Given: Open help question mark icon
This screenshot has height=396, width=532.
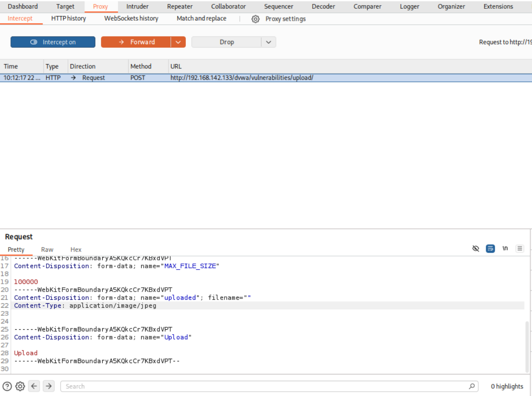Looking at the screenshot, I should pyautogui.click(x=7, y=386).
